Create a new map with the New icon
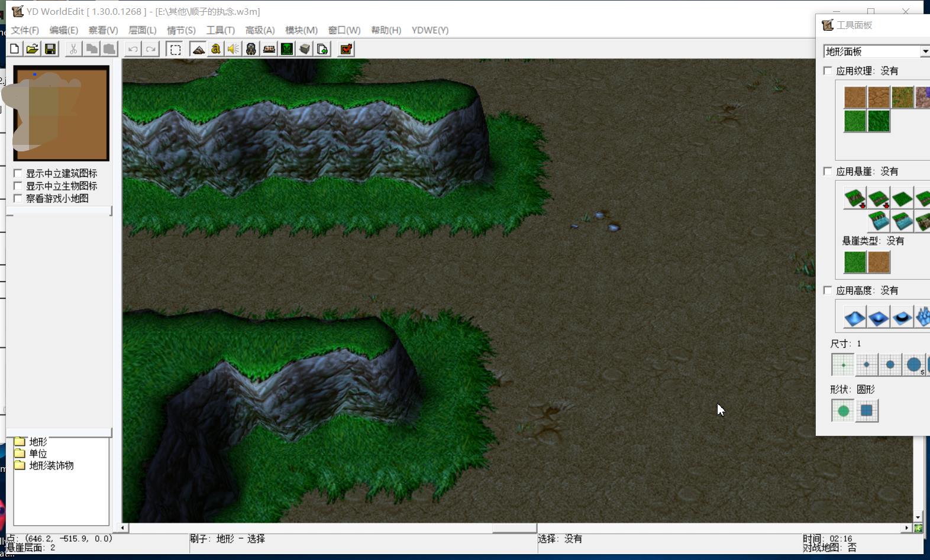Screen dimensions: 930x560 point(15,49)
